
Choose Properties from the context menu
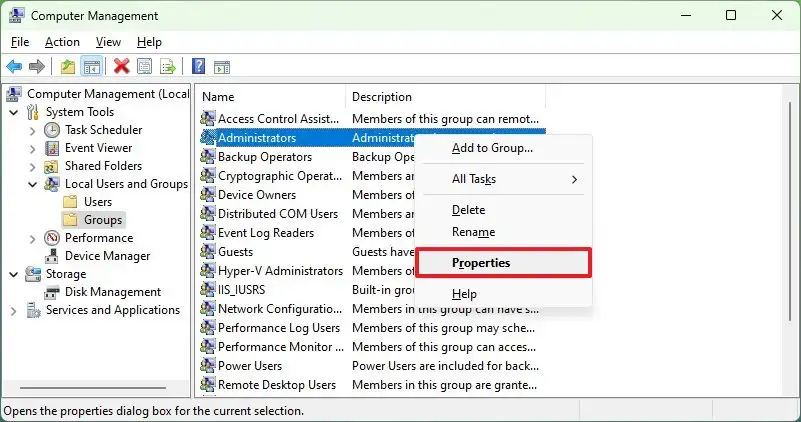[x=481, y=263]
